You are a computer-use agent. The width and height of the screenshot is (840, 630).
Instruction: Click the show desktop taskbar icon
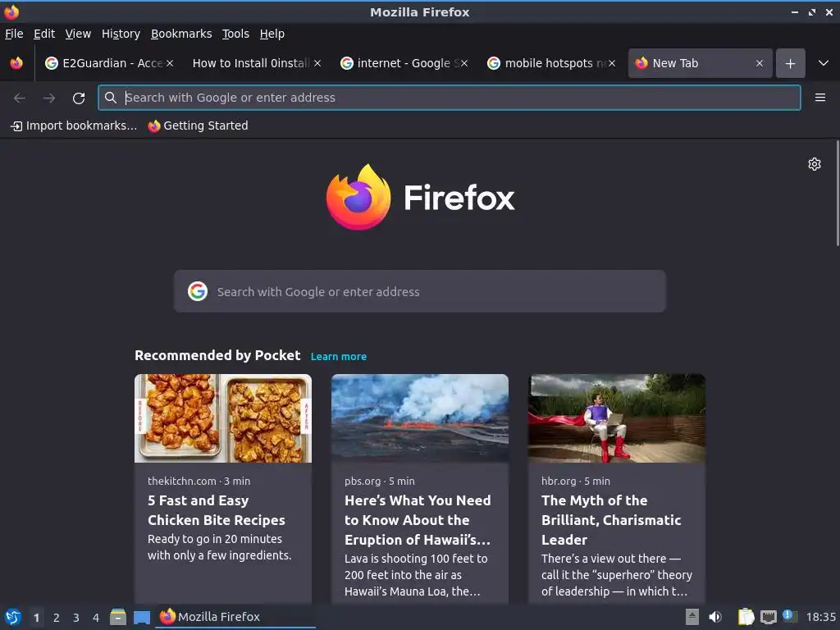[141, 617]
